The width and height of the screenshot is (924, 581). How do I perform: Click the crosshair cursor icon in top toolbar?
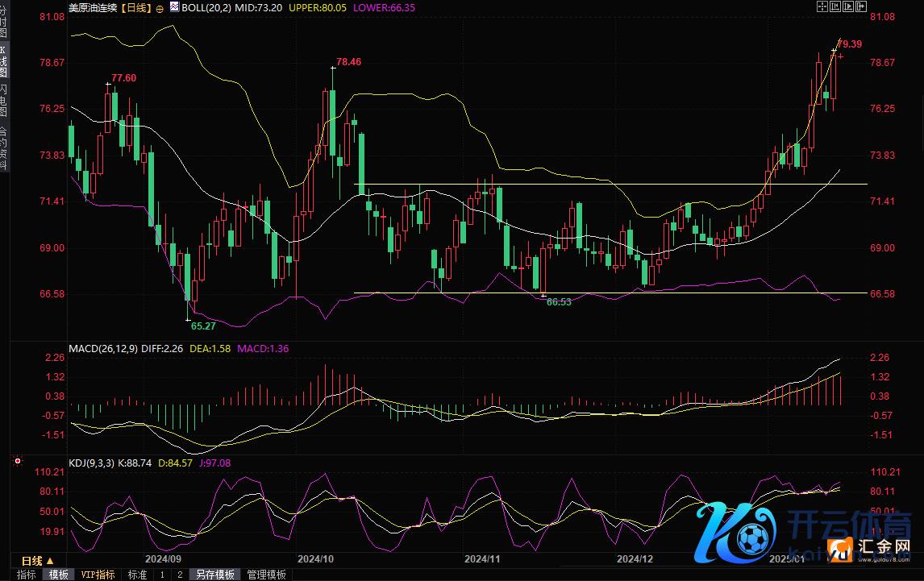[822, 6]
